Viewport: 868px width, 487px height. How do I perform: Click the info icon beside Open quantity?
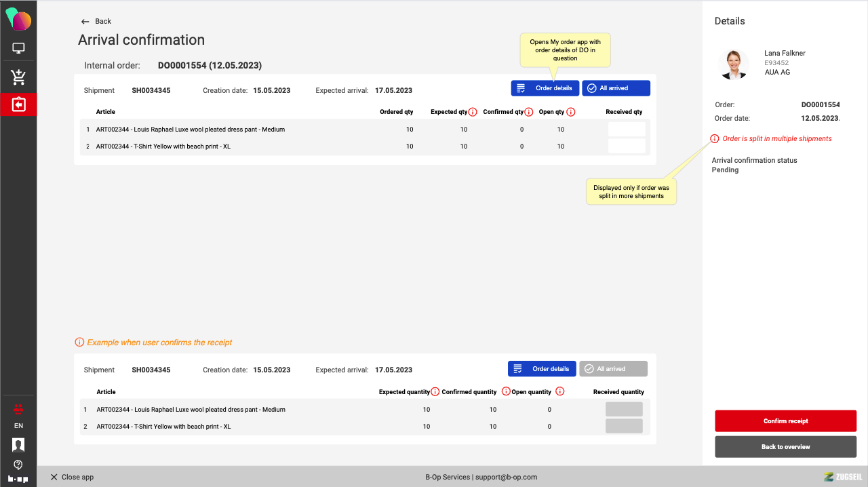[559, 391]
